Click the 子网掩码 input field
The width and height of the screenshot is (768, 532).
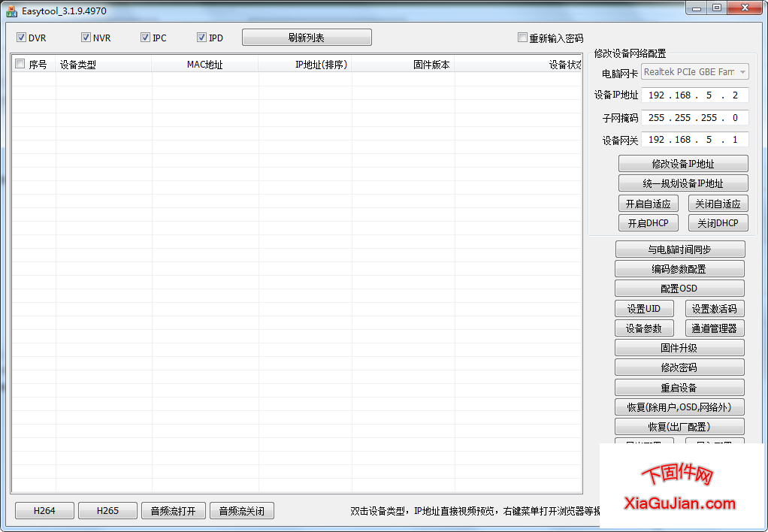(695, 117)
